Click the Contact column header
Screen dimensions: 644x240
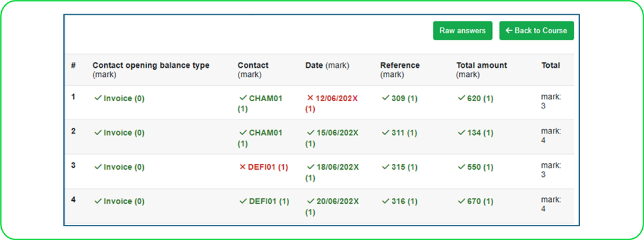pyautogui.click(x=253, y=66)
